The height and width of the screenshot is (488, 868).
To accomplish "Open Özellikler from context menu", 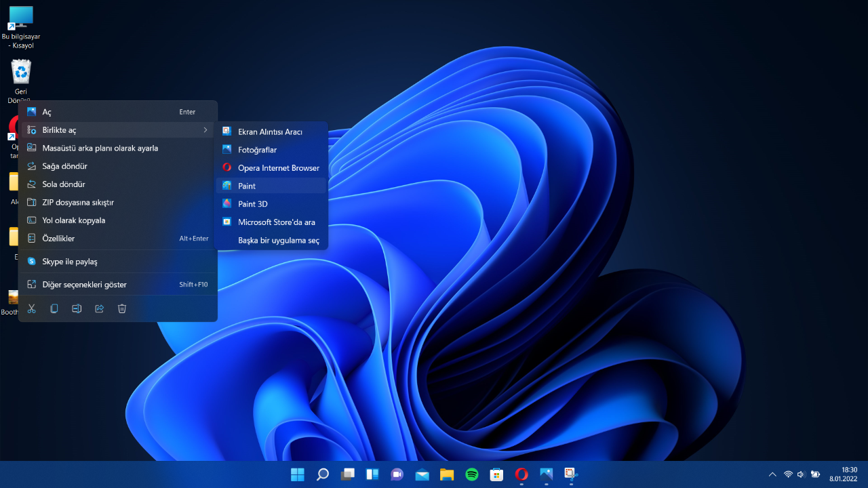I will click(x=118, y=239).
